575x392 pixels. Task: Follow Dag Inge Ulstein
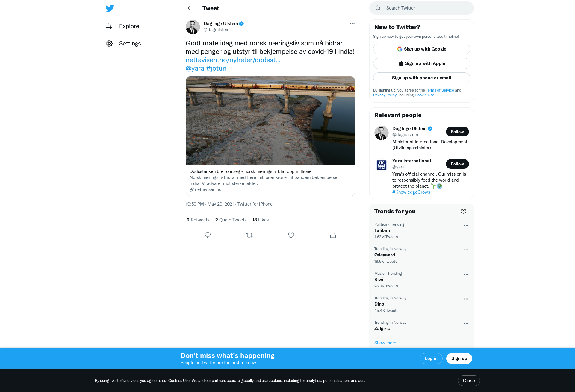coord(457,132)
